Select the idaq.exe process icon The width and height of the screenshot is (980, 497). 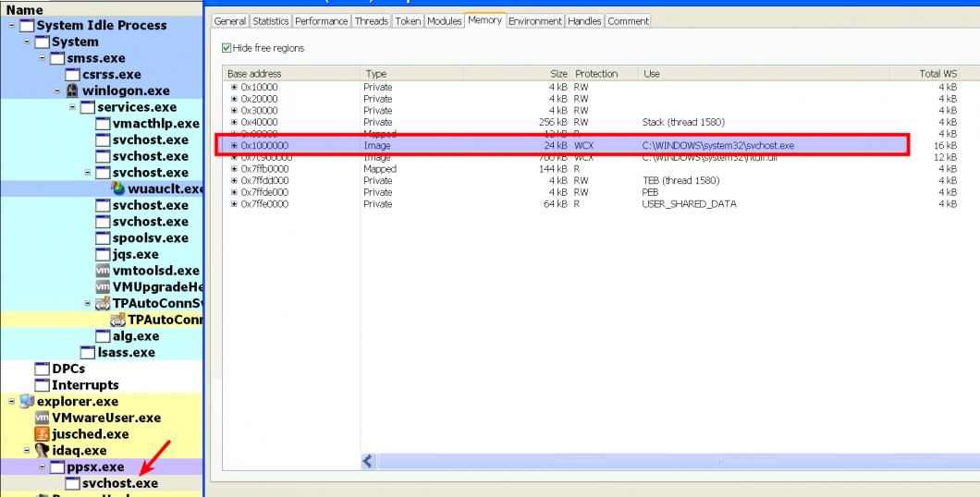(42, 450)
